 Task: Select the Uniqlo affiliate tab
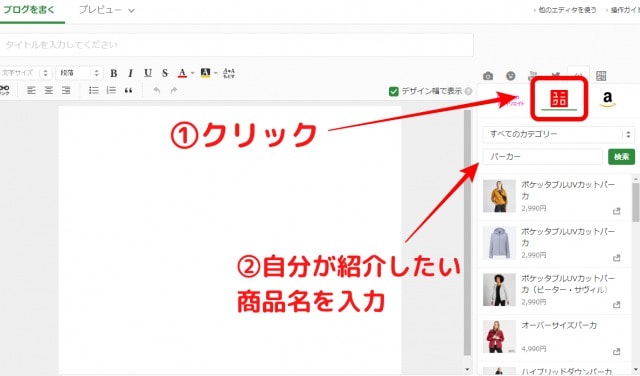[559, 99]
